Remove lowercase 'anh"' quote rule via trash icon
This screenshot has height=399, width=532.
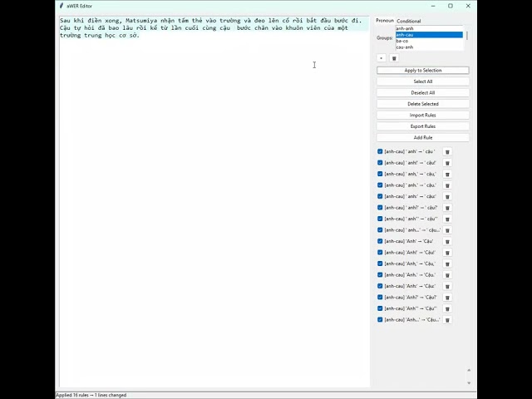[x=447, y=219]
